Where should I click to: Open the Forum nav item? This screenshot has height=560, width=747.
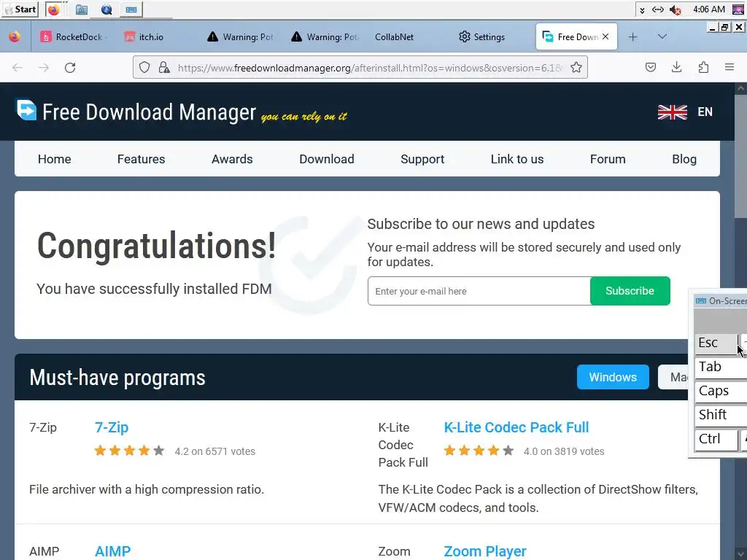pos(608,159)
